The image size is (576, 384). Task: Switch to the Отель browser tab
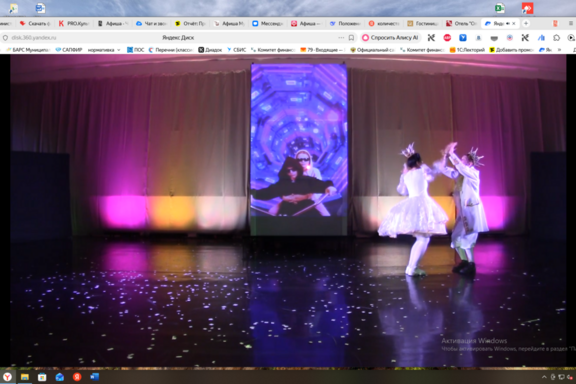pyautogui.click(x=461, y=24)
